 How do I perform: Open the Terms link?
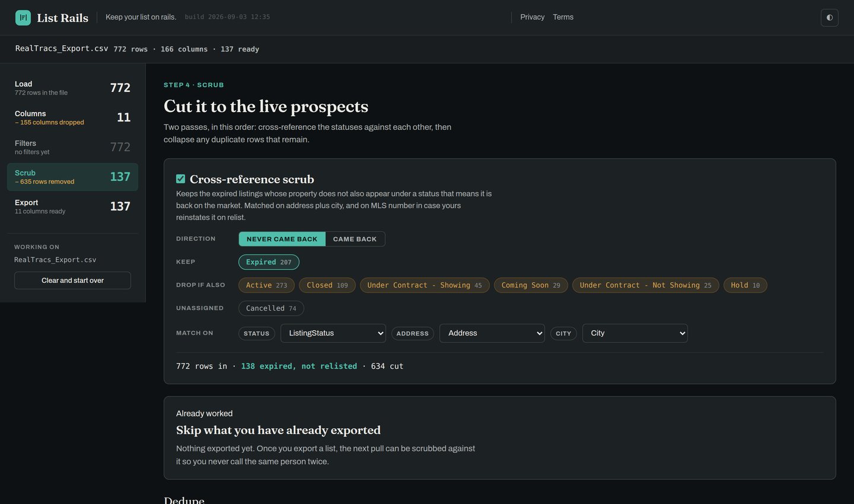563,17
